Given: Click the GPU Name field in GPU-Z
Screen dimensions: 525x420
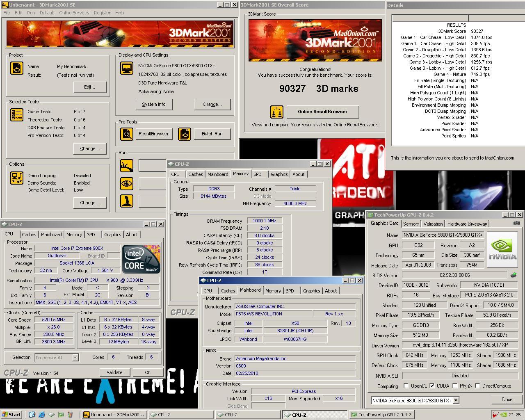Looking at the screenshot, I should pyautogui.click(x=443, y=235).
